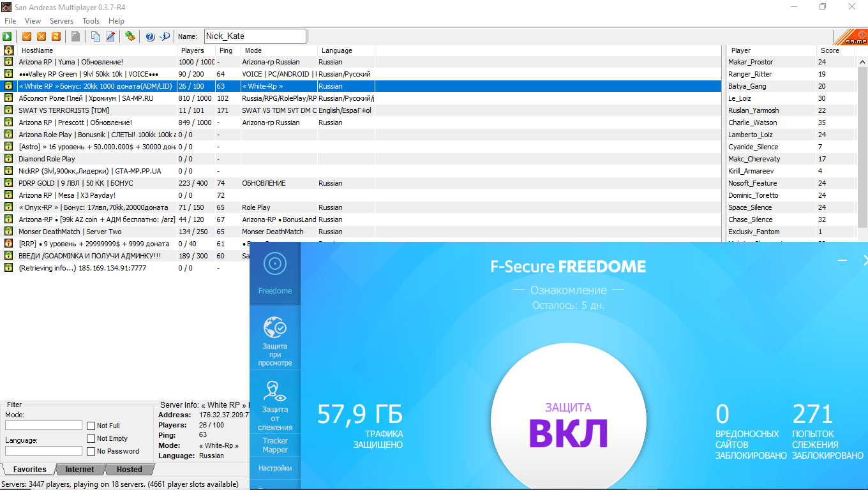Click the orange Refresh Server icon
The height and width of the screenshot is (490, 868).
coord(56,36)
